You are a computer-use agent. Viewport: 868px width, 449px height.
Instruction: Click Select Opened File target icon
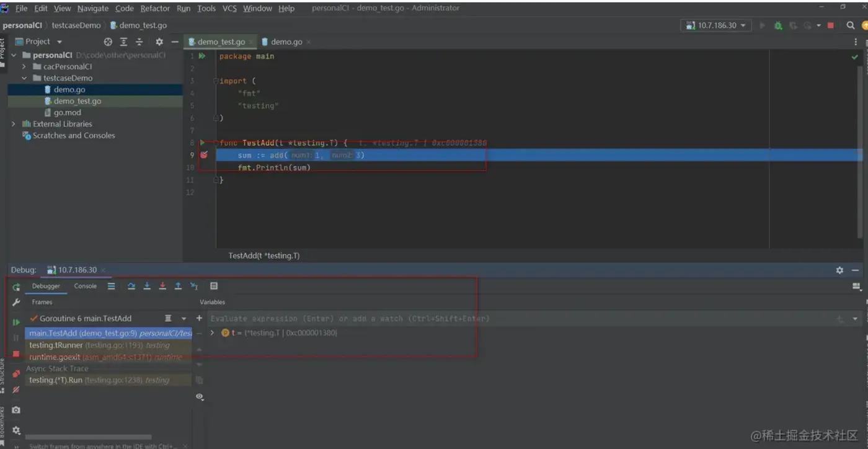[108, 42]
